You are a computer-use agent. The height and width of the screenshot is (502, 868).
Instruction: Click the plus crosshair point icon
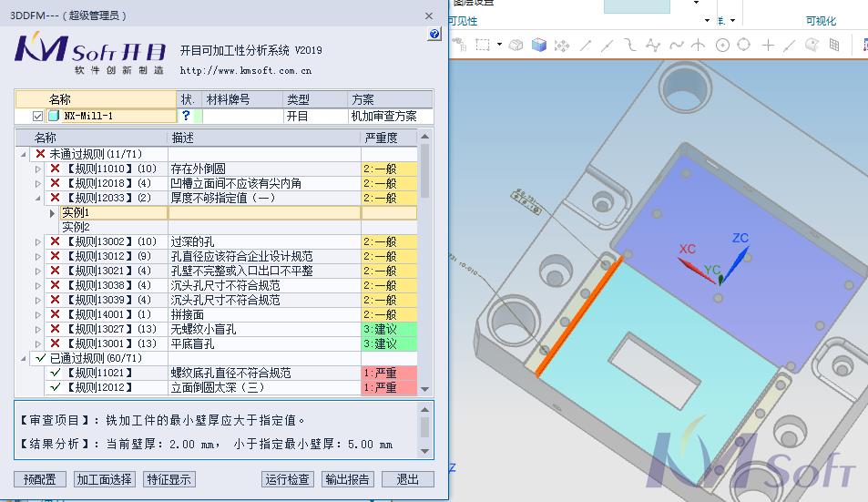pos(768,45)
